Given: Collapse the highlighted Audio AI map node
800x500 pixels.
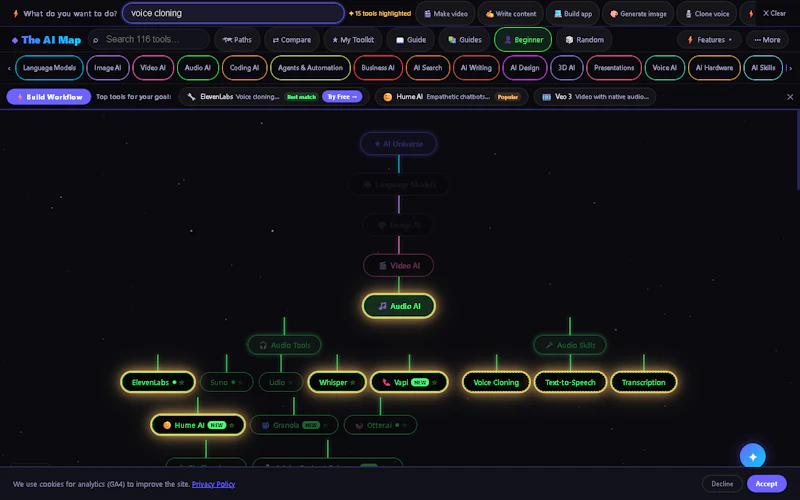Looking at the screenshot, I should click(399, 306).
